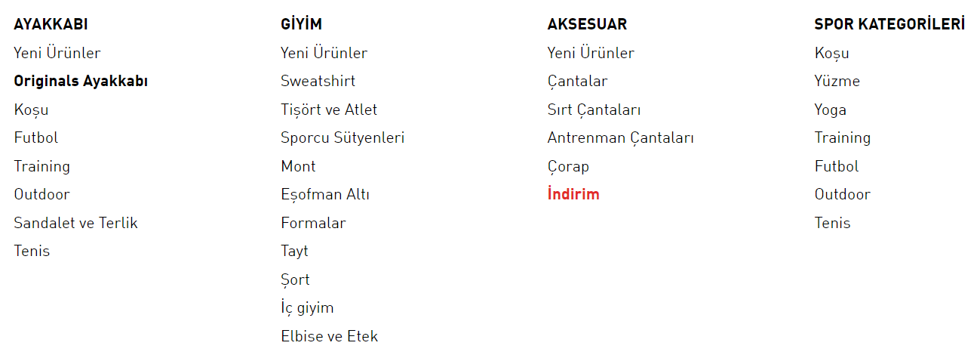Open Sırt Çantaları under AKSESUAR
The image size is (980, 355).
click(594, 110)
